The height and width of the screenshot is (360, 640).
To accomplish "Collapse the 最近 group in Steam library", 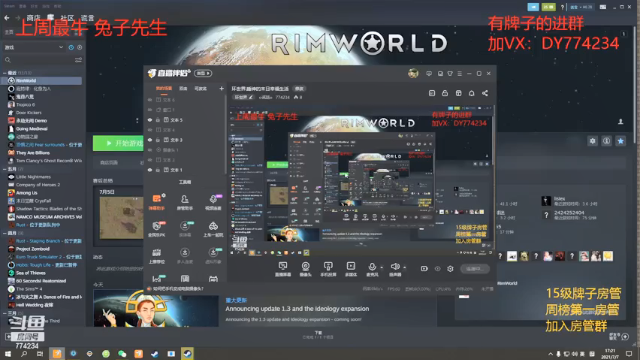I will (x=4, y=73).
